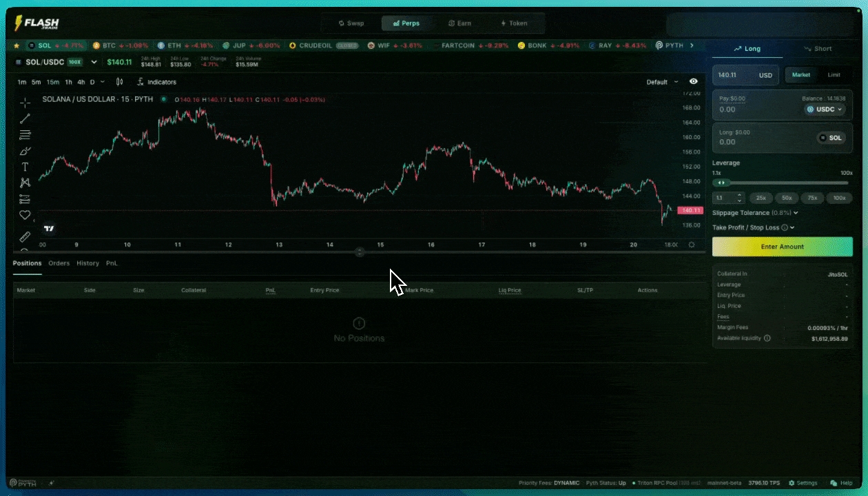The height and width of the screenshot is (496, 868).
Task: Expand the SOL/USDC market selector
Action: click(94, 62)
